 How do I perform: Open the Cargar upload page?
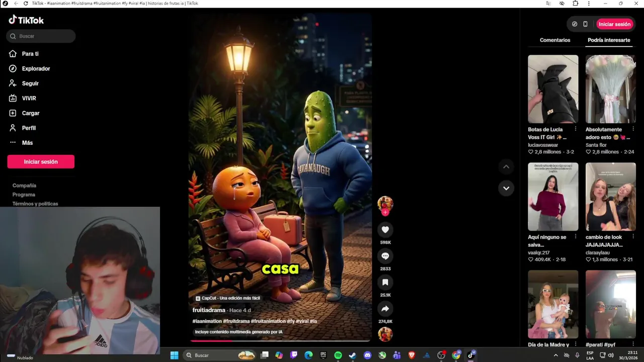pyautogui.click(x=24, y=113)
